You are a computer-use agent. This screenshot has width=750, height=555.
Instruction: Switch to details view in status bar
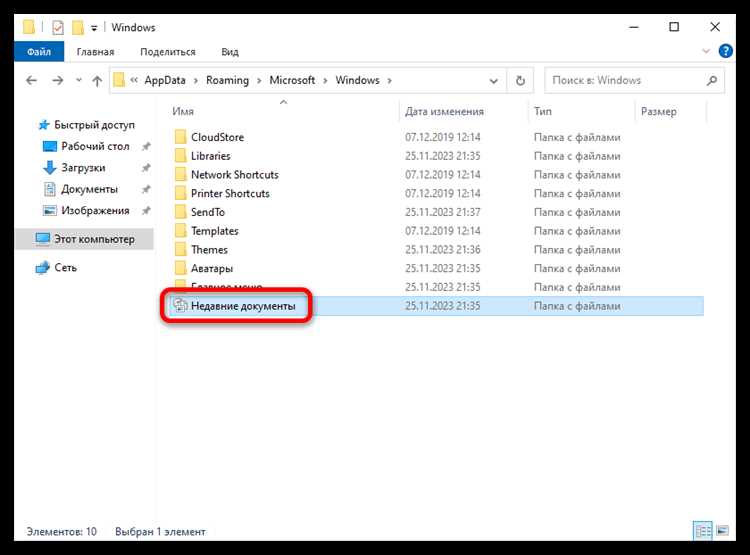point(703,531)
